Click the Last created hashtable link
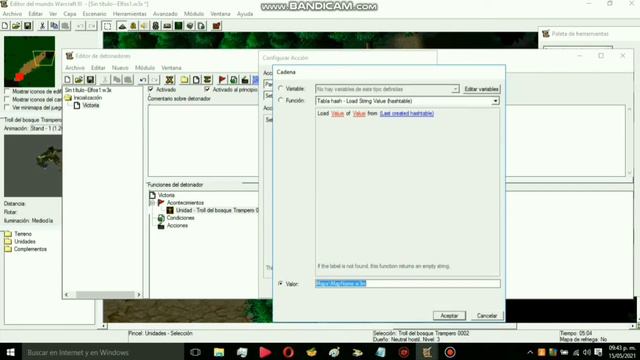Image resolution: width=640 pixels, height=360 pixels. click(x=407, y=113)
